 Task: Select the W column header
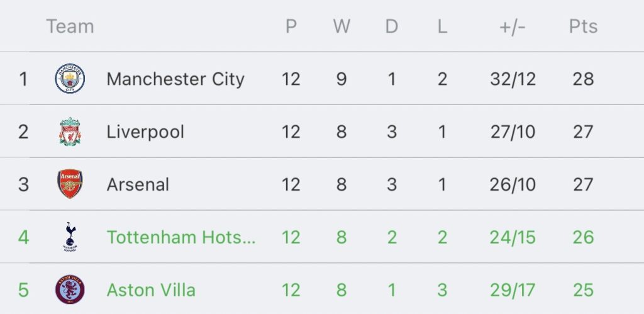[341, 26]
